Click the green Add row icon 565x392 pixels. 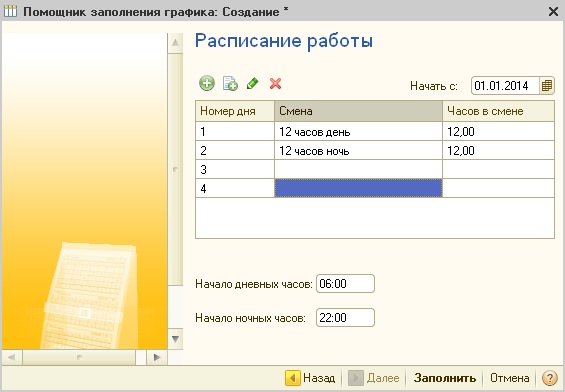point(207,84)
